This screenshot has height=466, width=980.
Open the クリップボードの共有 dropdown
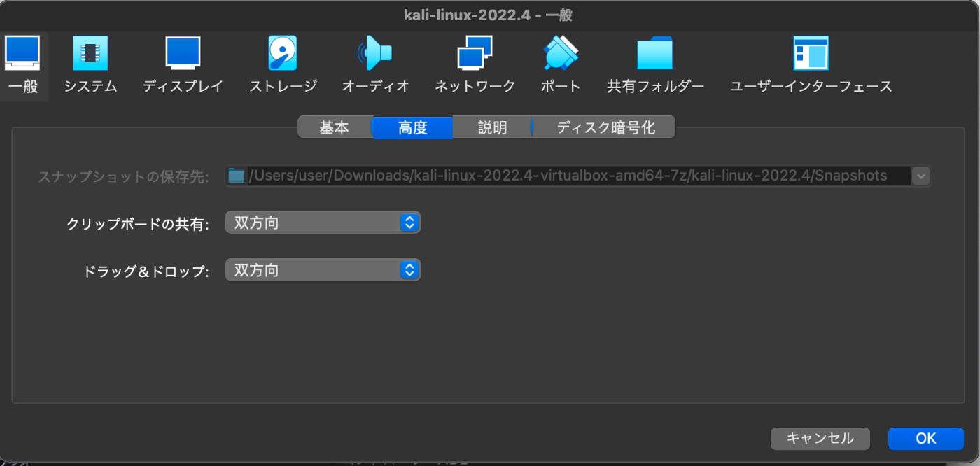[x=323, y=223]
